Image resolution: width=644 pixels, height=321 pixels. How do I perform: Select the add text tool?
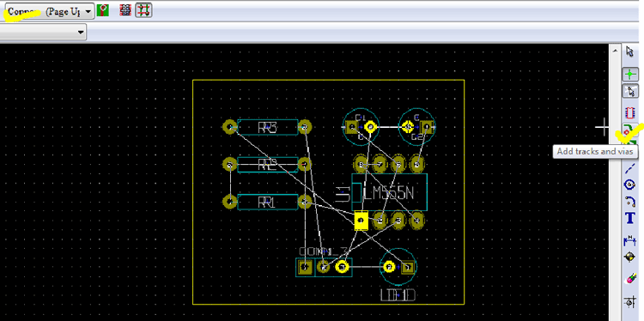[630, 218]
